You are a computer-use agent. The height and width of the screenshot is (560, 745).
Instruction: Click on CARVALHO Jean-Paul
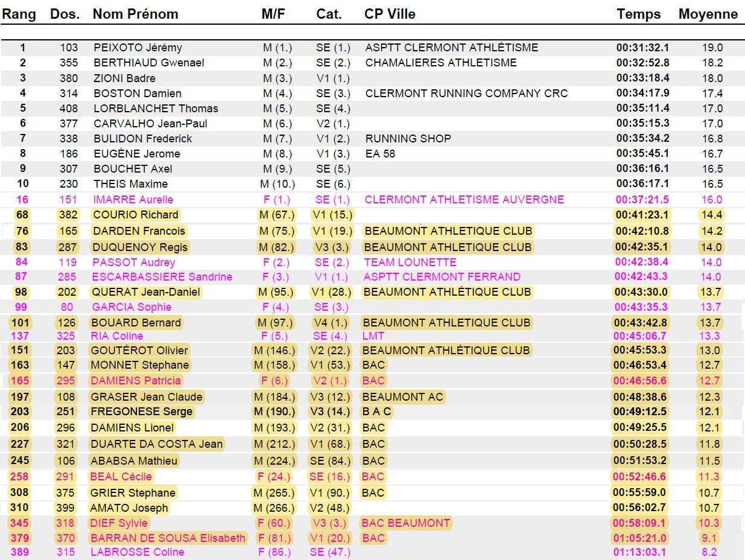[x=150, y=124]
